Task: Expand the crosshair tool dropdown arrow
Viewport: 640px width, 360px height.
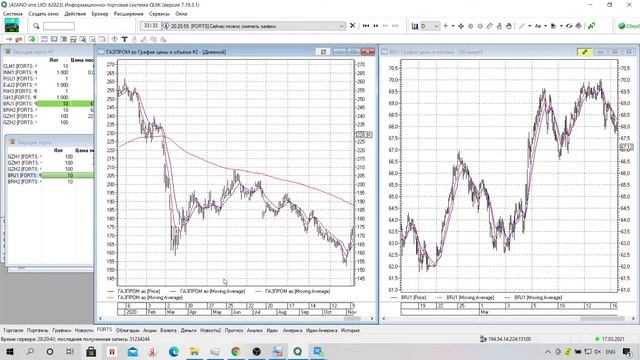Action: pos(453,26)
